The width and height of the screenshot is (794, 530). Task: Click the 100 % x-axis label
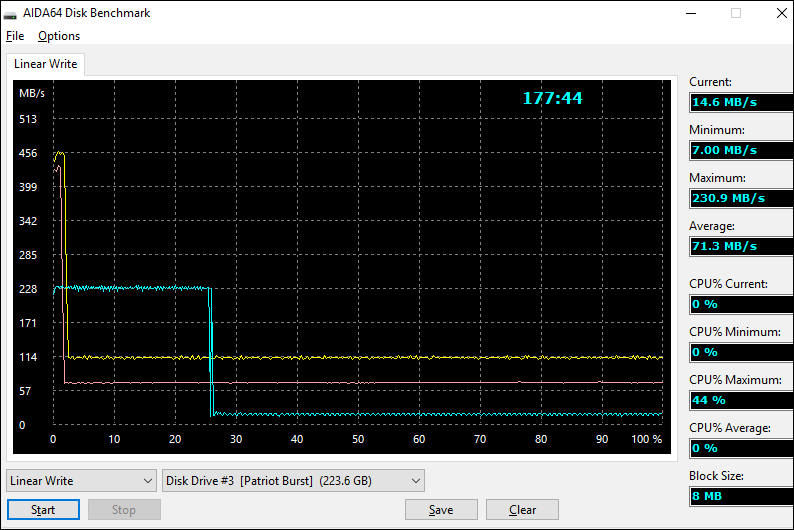coord(647,439)
